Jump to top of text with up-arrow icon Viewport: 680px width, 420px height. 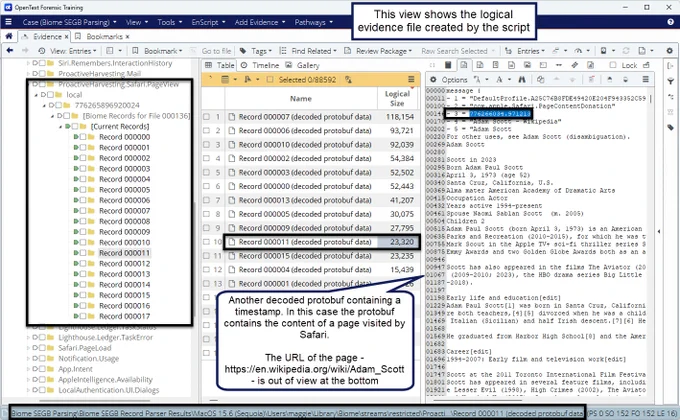point(609,79)
